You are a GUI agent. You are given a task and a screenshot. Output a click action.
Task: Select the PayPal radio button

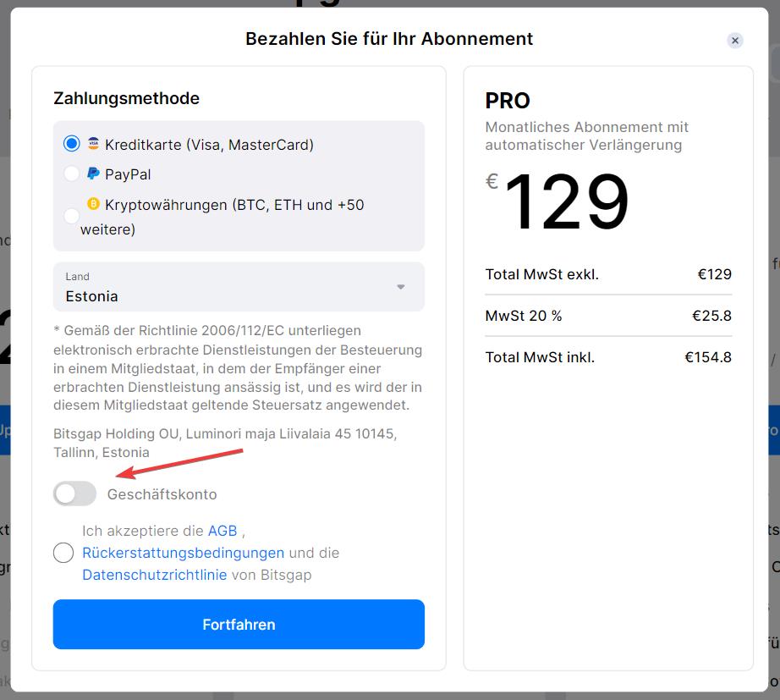[x=72, y=174]
